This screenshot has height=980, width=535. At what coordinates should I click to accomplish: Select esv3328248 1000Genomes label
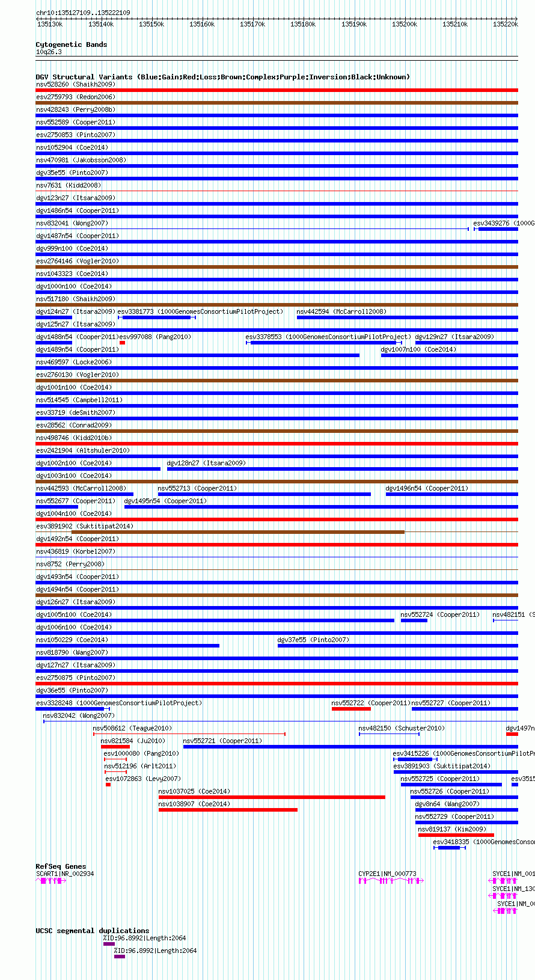point(119,703)
